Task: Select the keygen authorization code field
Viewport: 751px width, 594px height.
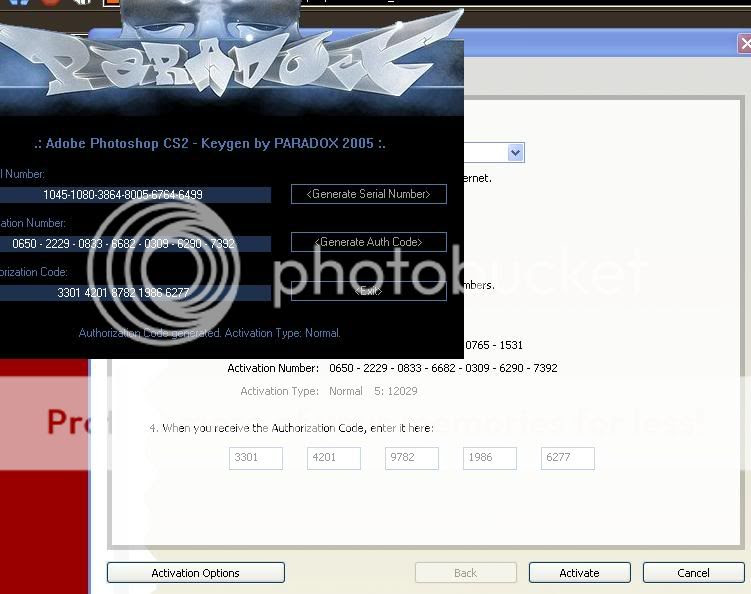Action: coord(135,293)
